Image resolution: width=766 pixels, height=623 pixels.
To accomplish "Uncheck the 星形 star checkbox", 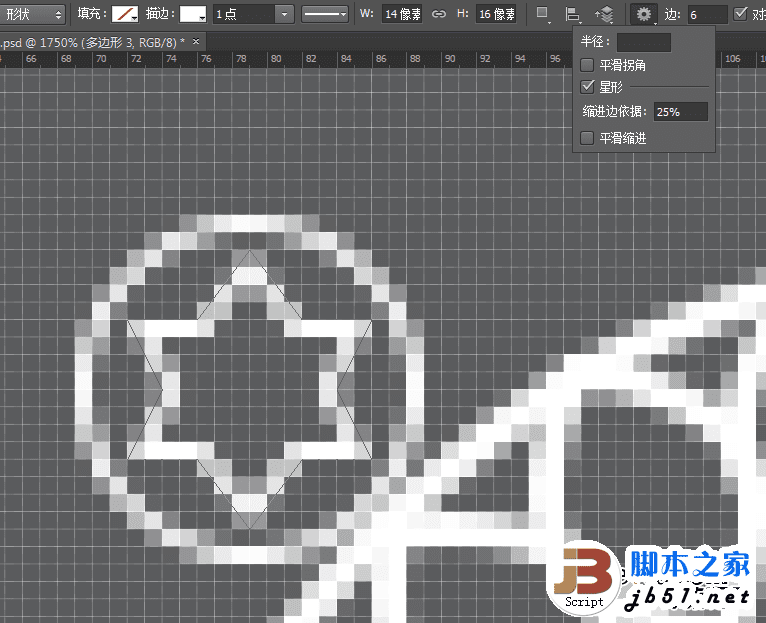I will point(587,87).
